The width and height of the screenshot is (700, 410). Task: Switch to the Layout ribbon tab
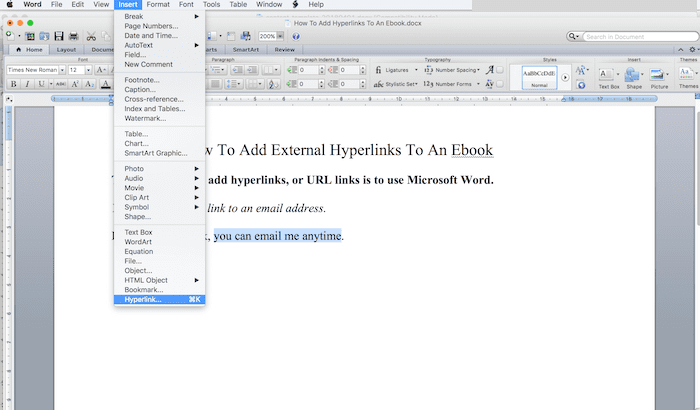click(x=67, y=48)
